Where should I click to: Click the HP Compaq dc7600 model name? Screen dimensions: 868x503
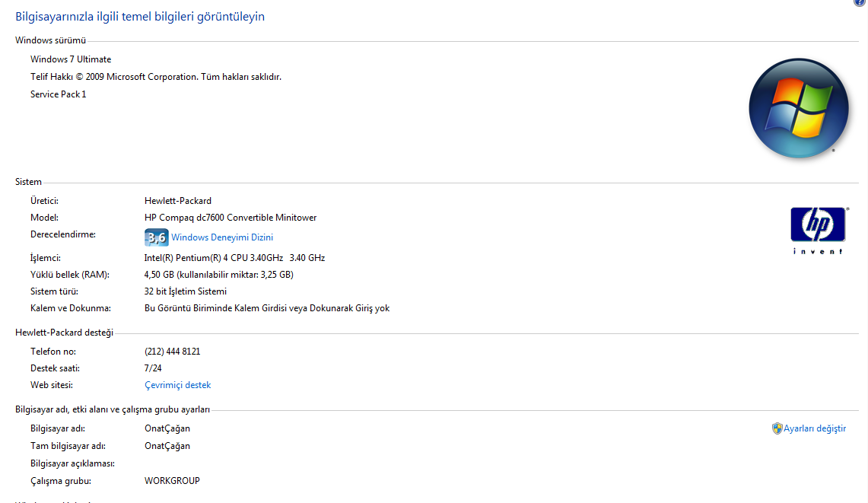coord(230,218)
